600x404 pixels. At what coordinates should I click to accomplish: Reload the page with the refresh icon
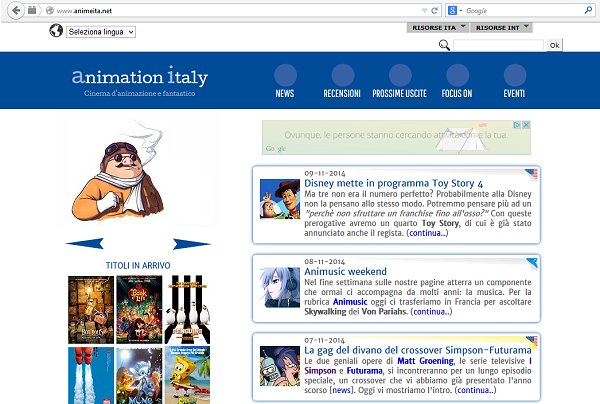[434, 11]
